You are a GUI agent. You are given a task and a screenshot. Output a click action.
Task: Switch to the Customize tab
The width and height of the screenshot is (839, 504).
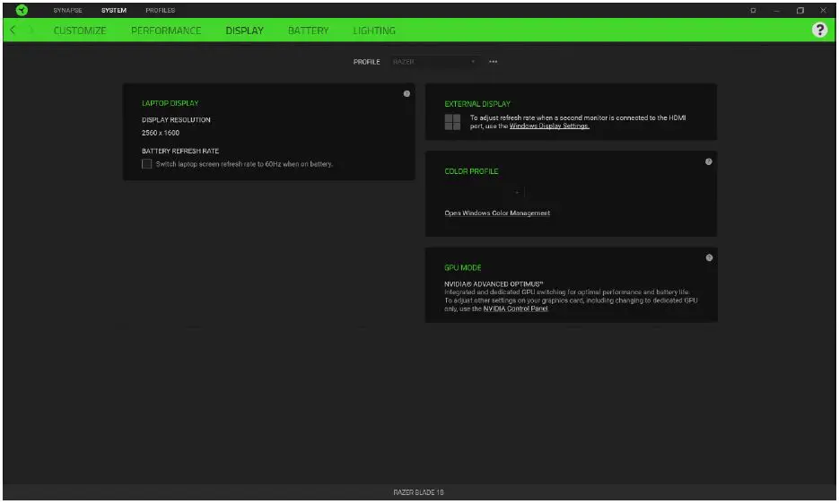[x=80, y=30]
